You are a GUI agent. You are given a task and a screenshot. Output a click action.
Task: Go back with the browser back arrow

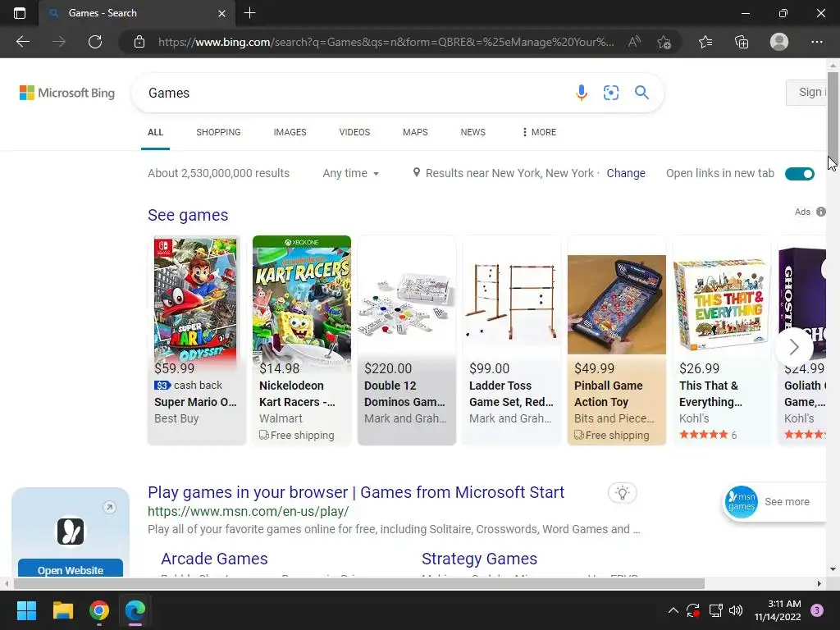click(23, 42)
